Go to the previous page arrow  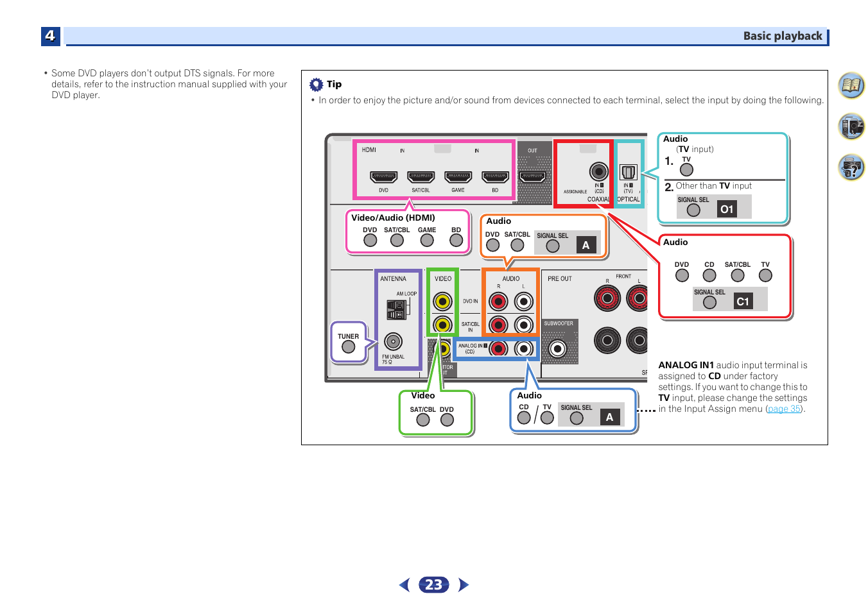(404, 584)
